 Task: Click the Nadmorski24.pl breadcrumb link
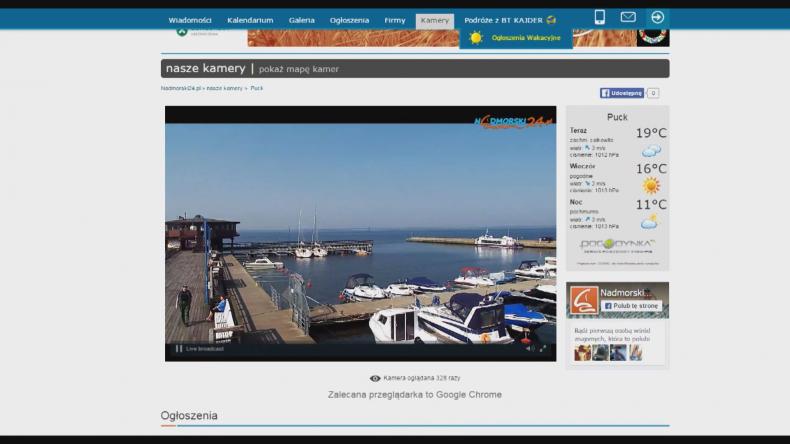(x=181, y=88)
